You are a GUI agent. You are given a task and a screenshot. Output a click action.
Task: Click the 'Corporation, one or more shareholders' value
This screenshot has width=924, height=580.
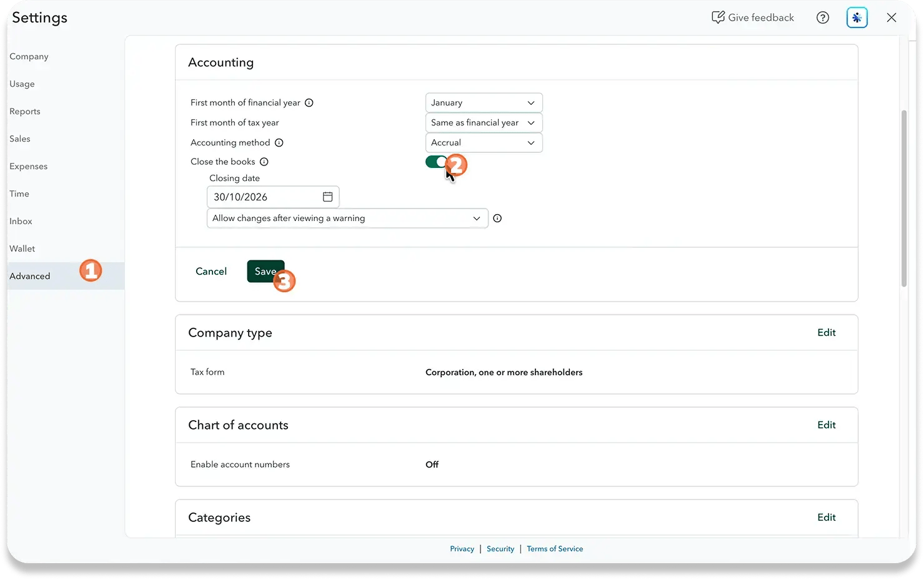pos(504,372)
